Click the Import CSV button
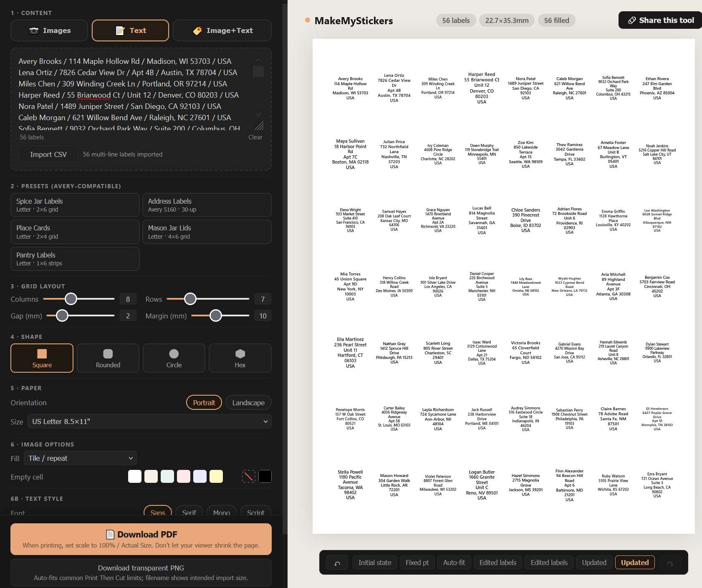Screen dimensions: 702x588 click(48, 154)
